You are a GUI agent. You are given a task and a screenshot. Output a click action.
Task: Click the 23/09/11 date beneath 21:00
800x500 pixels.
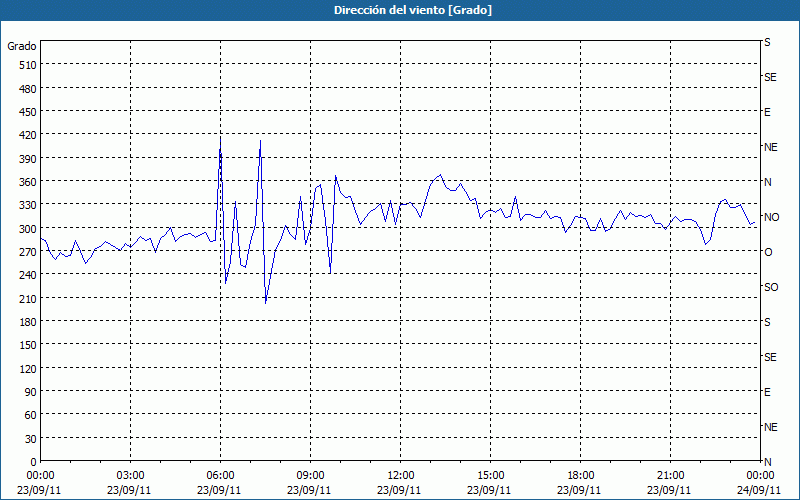tap(669, 490)
